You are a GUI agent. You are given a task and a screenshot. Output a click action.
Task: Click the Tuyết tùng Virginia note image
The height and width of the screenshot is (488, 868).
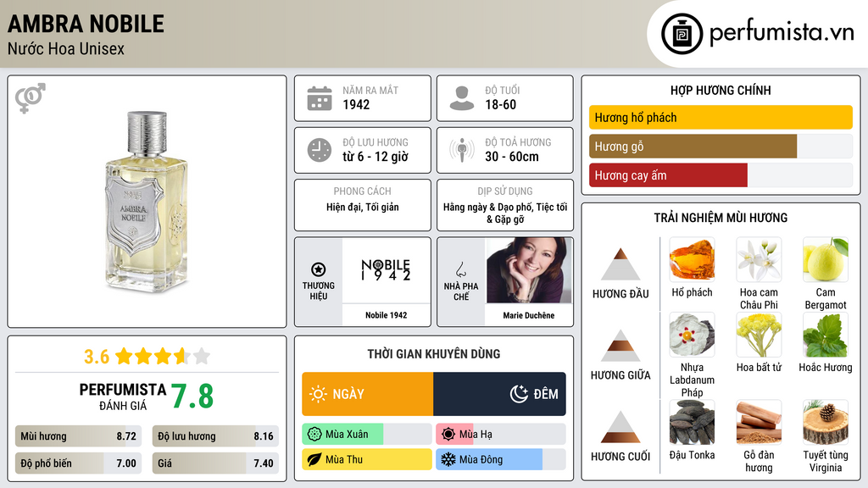tap(826, 422)
